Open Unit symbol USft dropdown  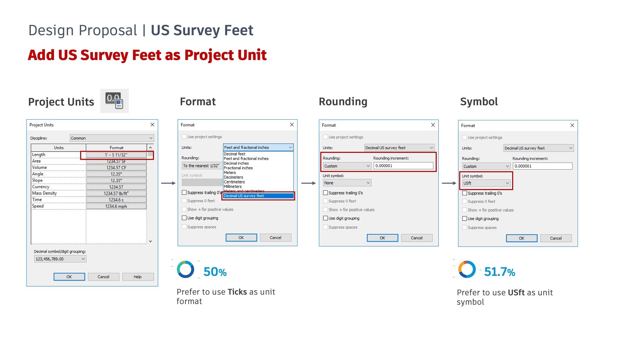(x=486, y=183)
